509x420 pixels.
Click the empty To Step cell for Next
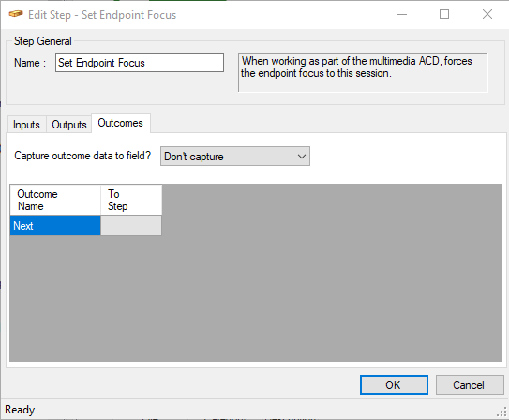pos(131,226)
